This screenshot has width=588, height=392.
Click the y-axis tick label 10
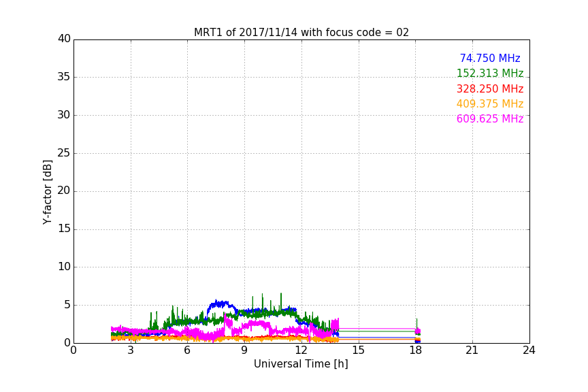(x=64, y=267)
